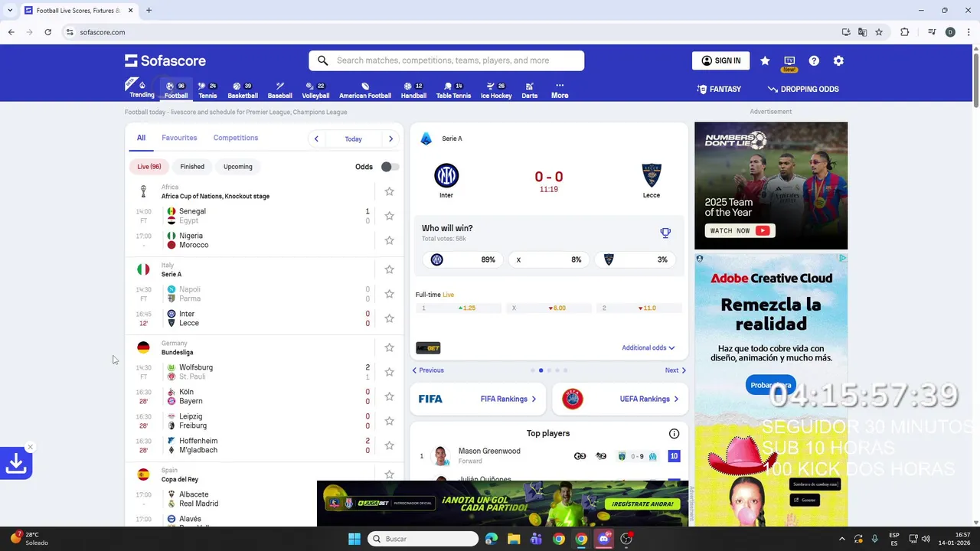
Task: Open Discord from the Windows taskbar
Action: click(604, 539)
